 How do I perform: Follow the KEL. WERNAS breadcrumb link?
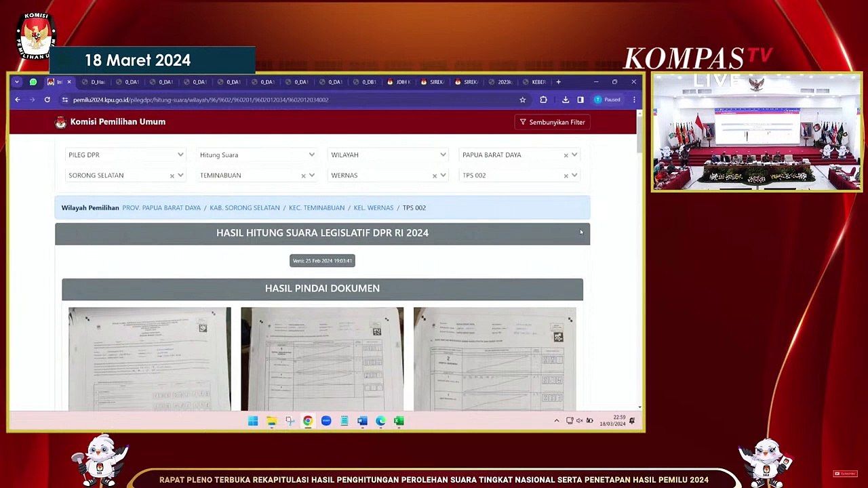[374, 208]
